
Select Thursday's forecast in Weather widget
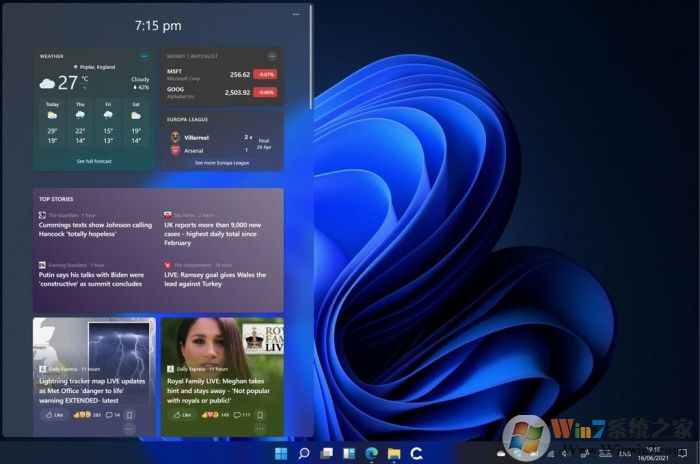tap(79, 122)
